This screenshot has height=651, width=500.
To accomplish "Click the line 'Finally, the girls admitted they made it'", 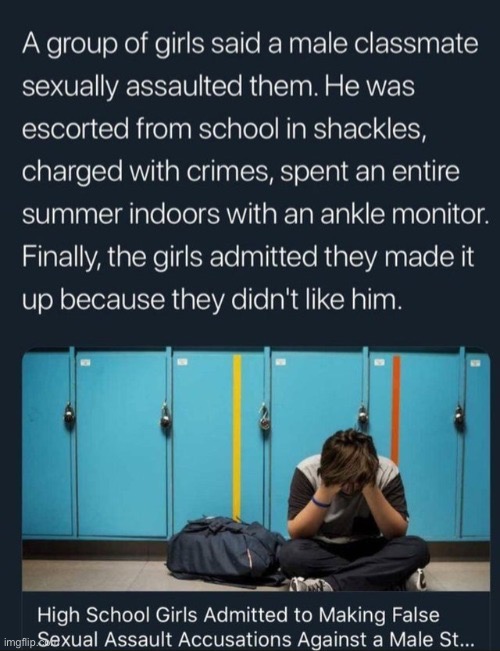I will point(248,257).
